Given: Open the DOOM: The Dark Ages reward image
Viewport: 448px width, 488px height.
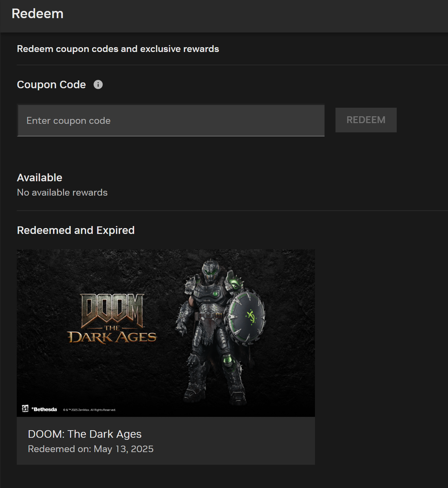Looking at the screenshot, I should pos(166,333).
